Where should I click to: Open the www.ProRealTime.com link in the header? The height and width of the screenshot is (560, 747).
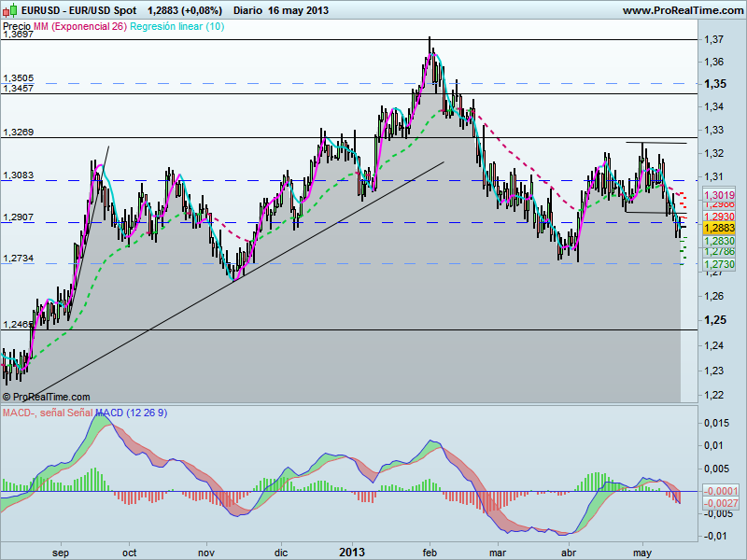click(x=683, y=10)
